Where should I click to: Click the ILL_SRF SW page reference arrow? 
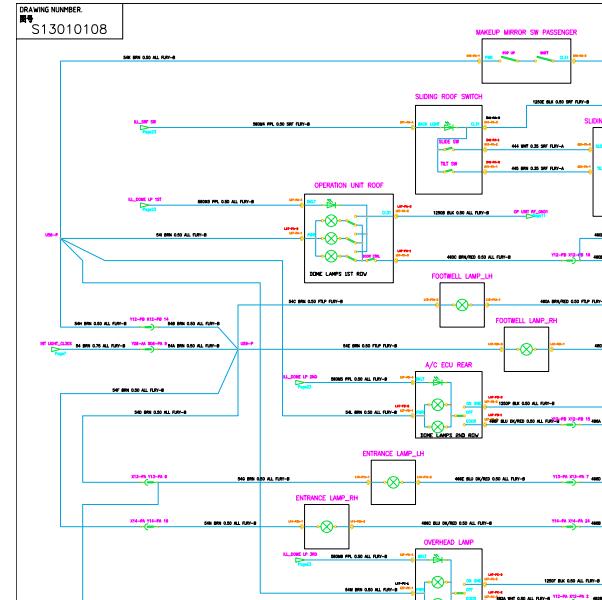(145, 127)
